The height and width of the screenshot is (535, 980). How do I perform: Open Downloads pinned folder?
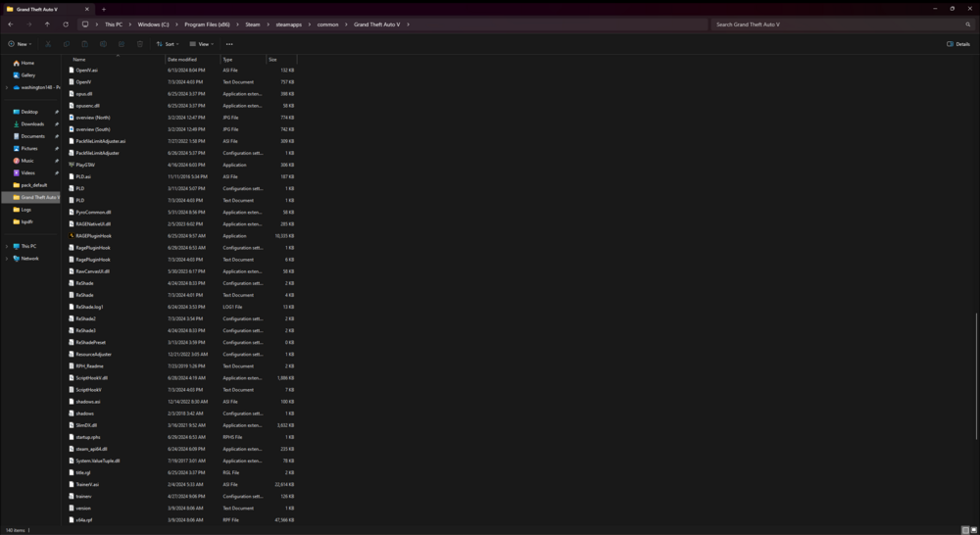[30, 123]
